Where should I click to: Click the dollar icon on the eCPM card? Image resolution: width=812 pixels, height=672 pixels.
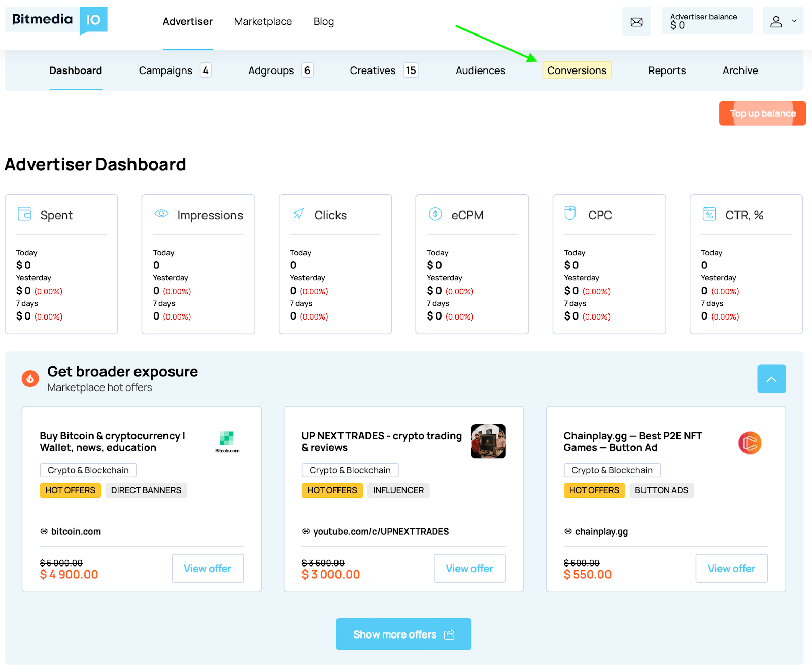pyautogui.click(x=435, y=214)
